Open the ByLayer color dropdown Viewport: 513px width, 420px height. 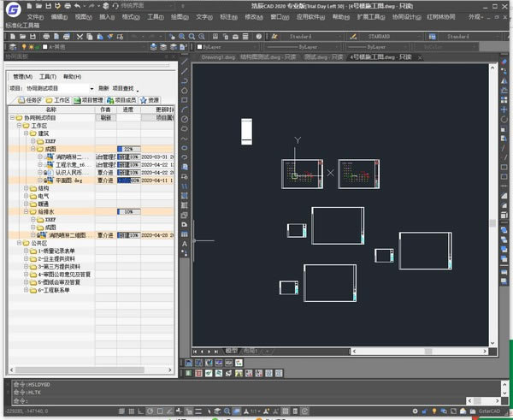coord(224,47)
